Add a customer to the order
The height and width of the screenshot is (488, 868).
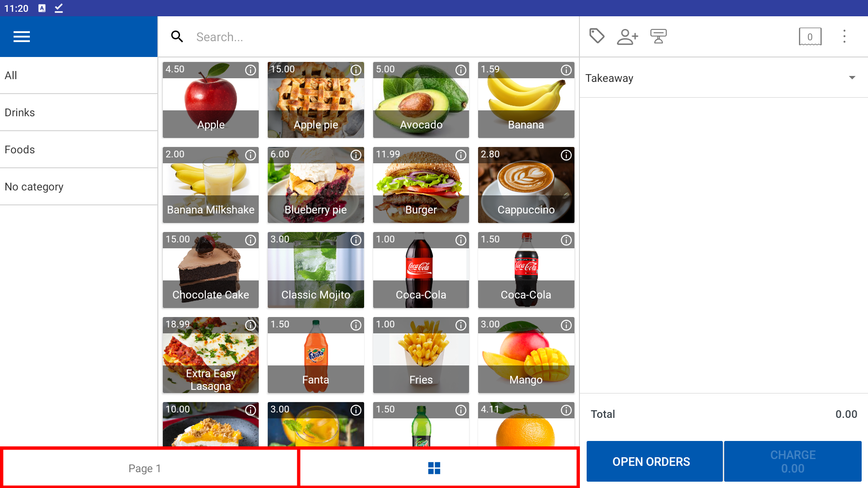click(x=627, y=37)
